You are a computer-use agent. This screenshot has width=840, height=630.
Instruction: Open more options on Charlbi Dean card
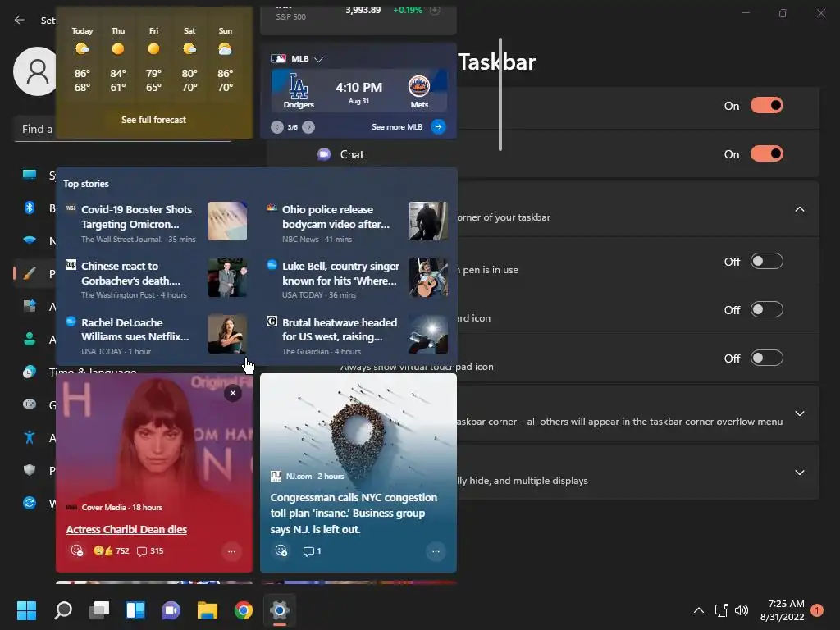tap(231, 551)
